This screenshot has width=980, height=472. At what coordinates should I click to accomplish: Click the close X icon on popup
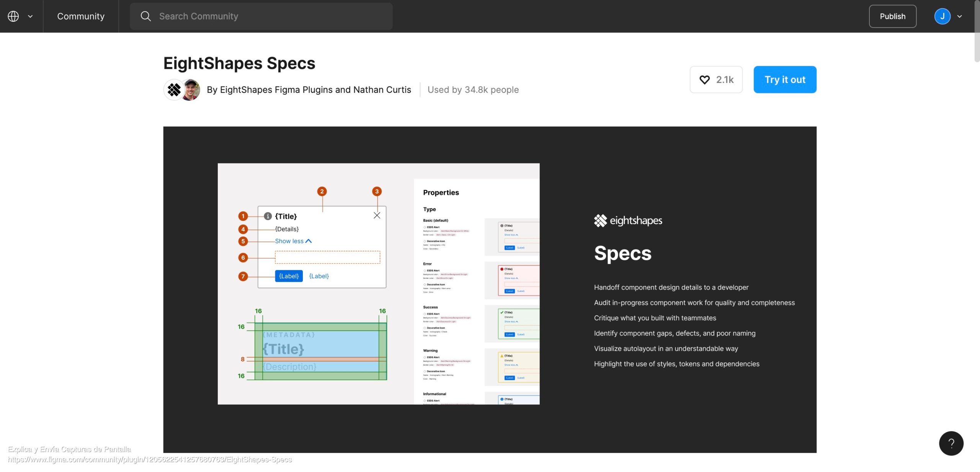point(378,215)
